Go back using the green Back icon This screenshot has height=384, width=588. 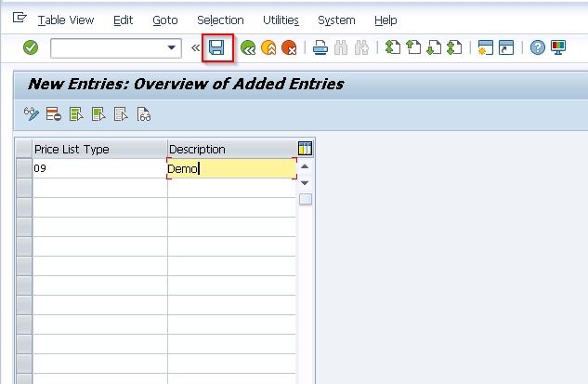pos(248,48)
